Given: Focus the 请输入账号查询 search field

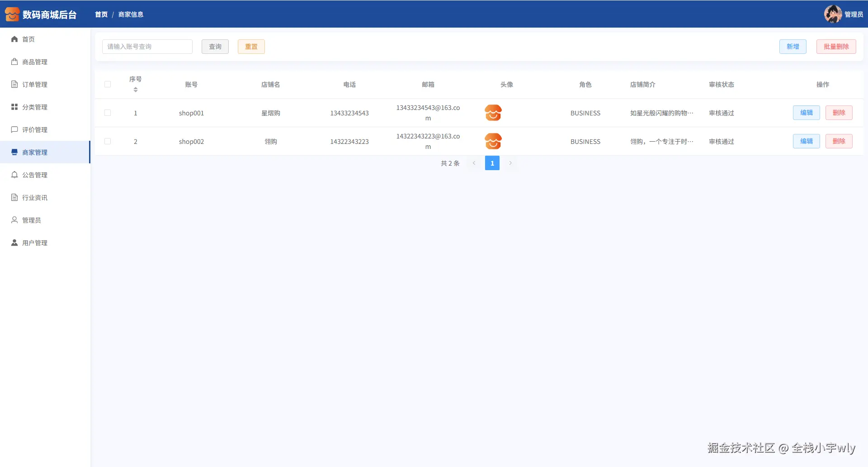Looking at the screenshot, I should [147, 47].
